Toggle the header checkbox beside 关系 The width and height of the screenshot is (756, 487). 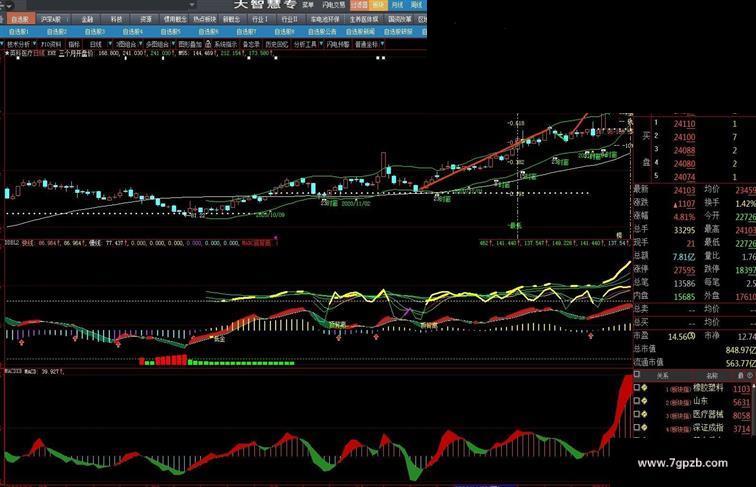point(637,375)
